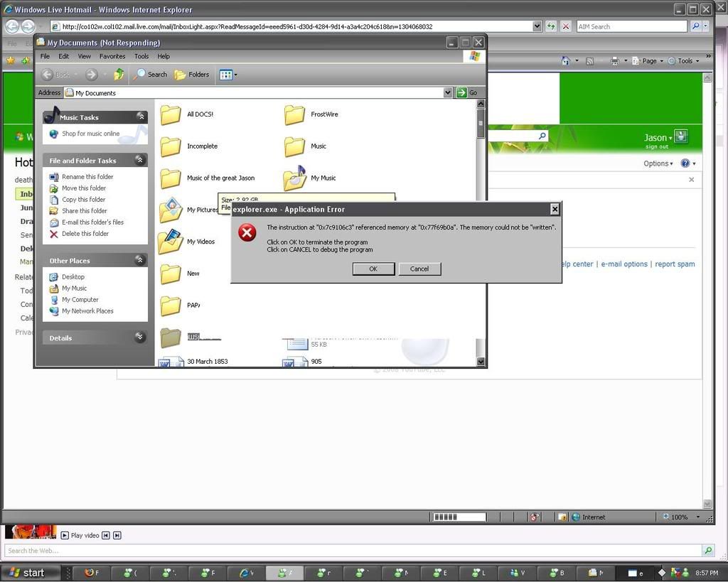
Task: Click Shop for music online
Action: (x=90, y=134)
